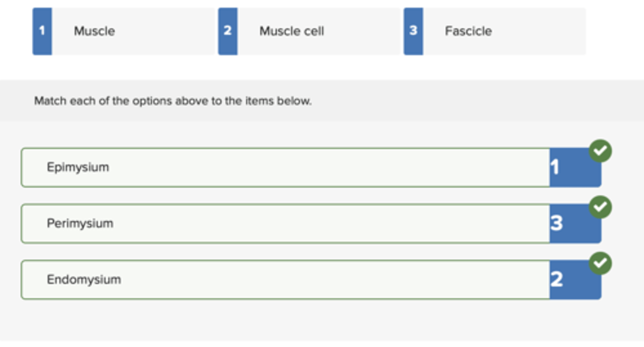Image resolution: width=644 pixels, height=347 pixels.
Task: Click the Perimysium text label
Action: pyautogui.click(x=80, y=223)
